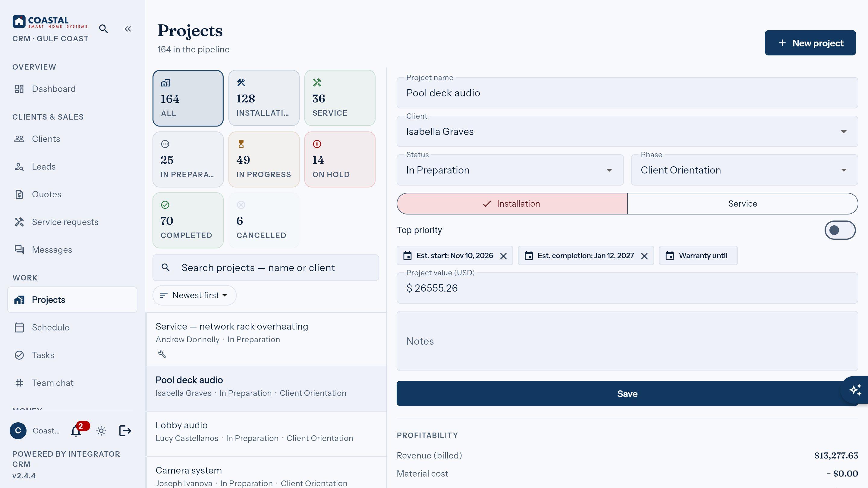Open the Phase dropdown
Viewport: 868px width, 488px height.
(x=744, y=170)
